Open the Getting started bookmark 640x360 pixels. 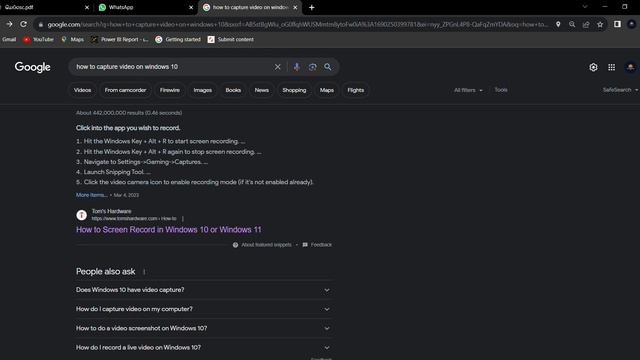(178, 40)
